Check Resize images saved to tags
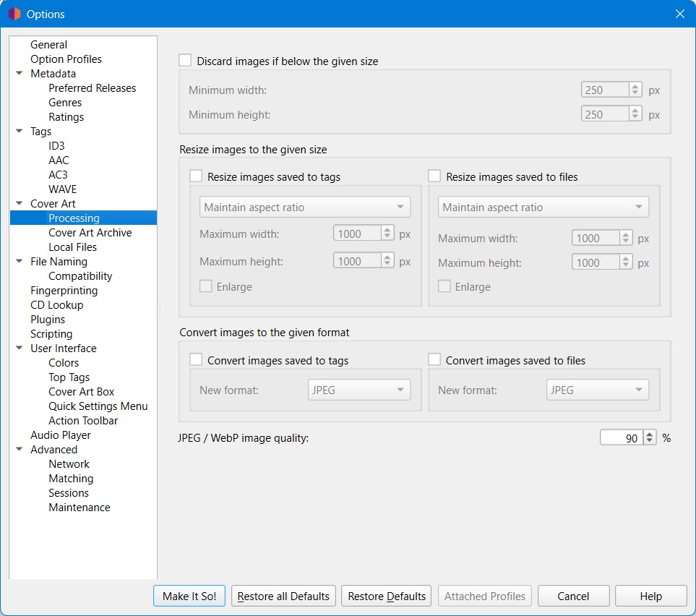The width and height of the screenshot is (696, 616). pos(196,176)
